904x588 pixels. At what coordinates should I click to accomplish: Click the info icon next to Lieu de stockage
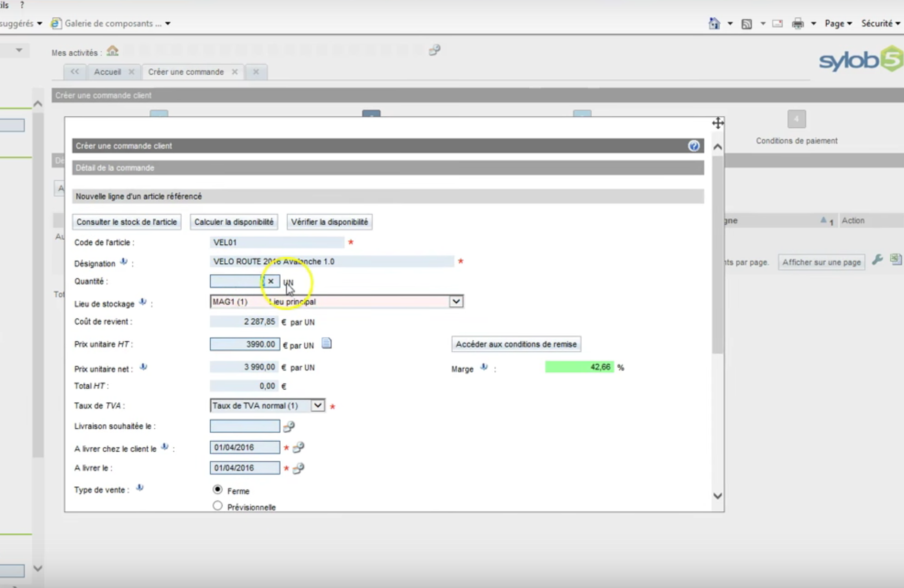click(x=142, y=302)
